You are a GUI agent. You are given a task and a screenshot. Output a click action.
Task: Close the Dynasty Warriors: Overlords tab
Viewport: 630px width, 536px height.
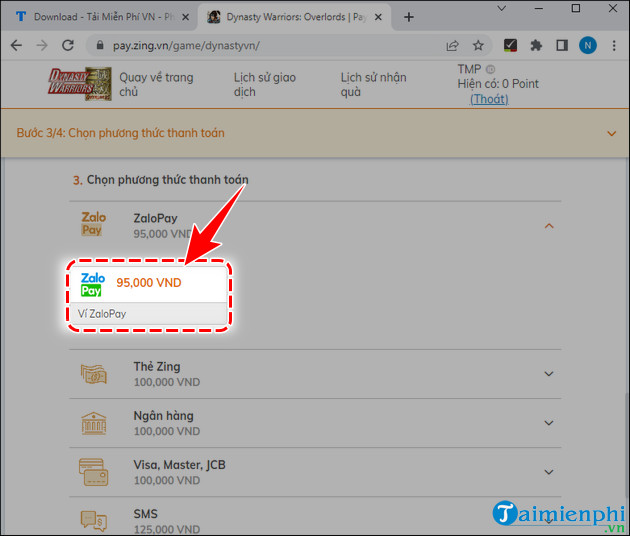point(378,17)
